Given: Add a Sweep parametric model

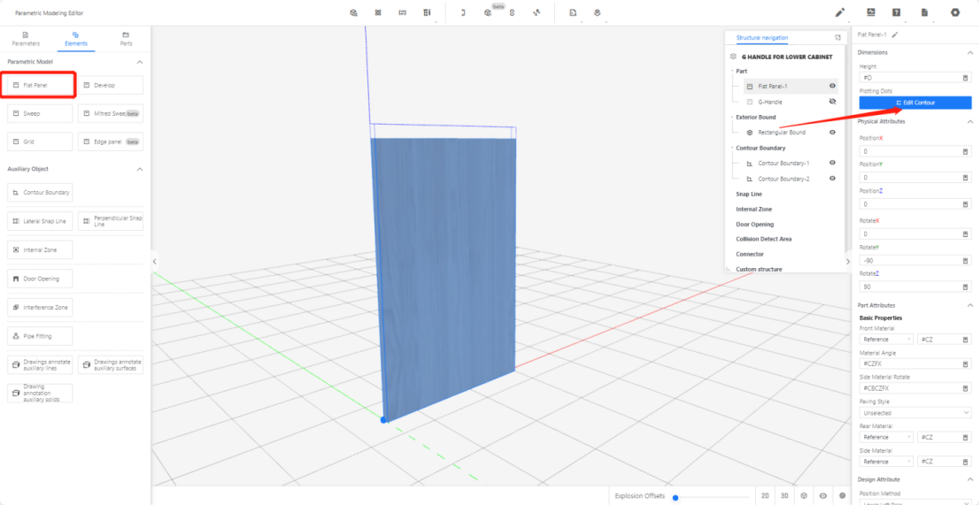Looking at the screenshot, I should point(40,114).
